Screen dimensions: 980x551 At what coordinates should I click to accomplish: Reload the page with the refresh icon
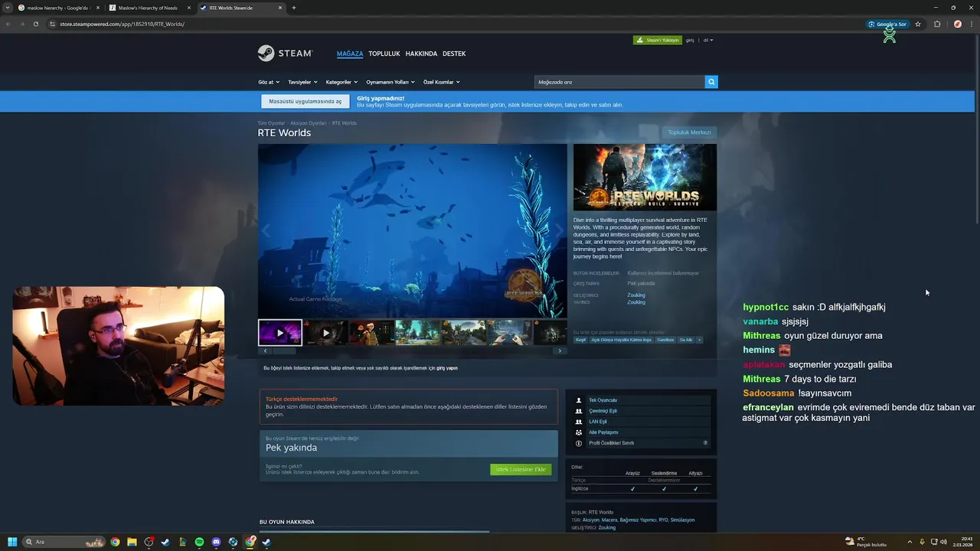[35, 24]
